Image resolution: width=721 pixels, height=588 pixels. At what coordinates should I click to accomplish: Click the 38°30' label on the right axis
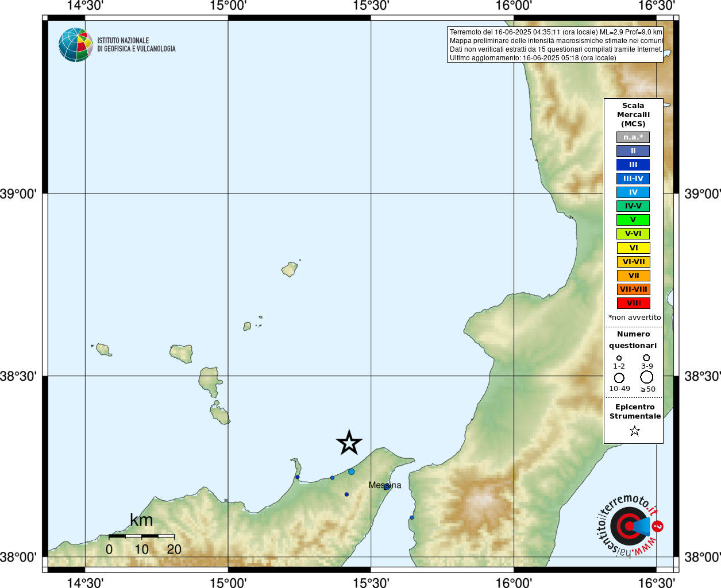[x=703, y=376]
